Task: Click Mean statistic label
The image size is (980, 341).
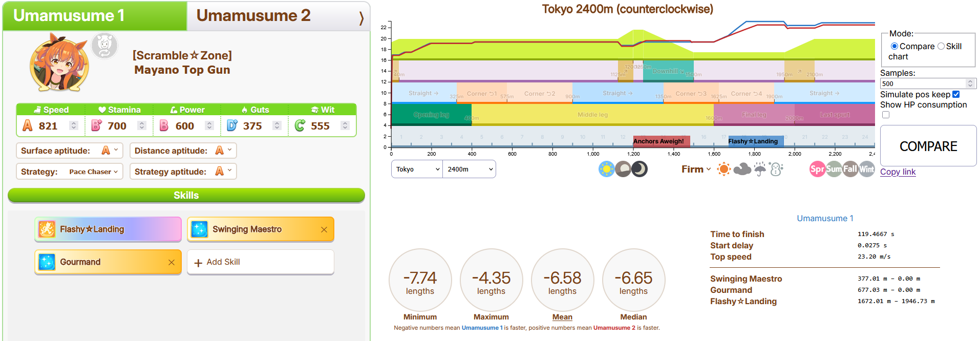Action: coord(562,317)
